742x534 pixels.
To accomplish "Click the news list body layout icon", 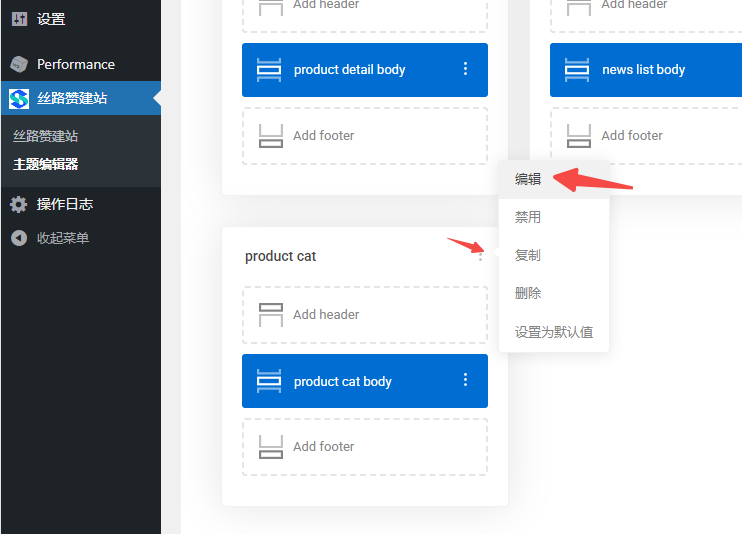I will click(578, 70).
